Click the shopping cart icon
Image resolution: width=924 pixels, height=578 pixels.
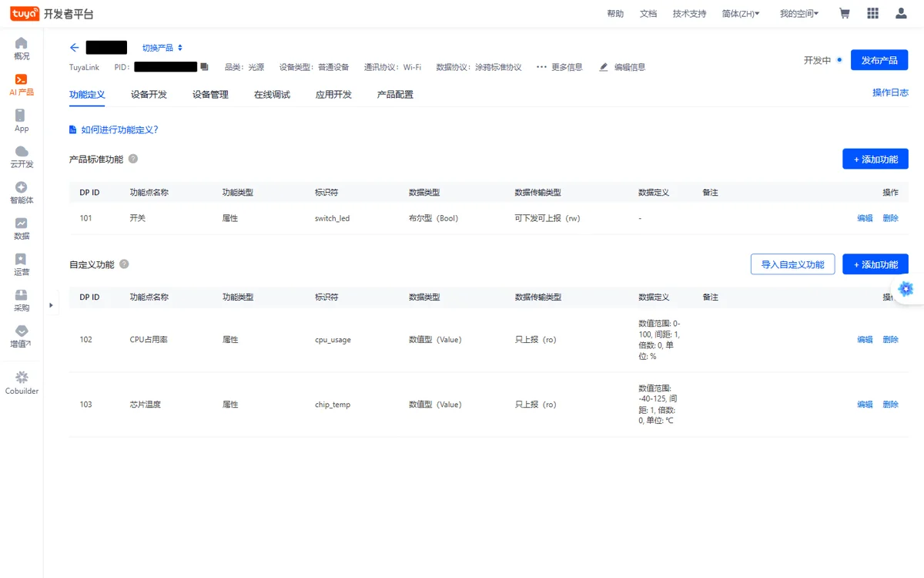[845, 14]
